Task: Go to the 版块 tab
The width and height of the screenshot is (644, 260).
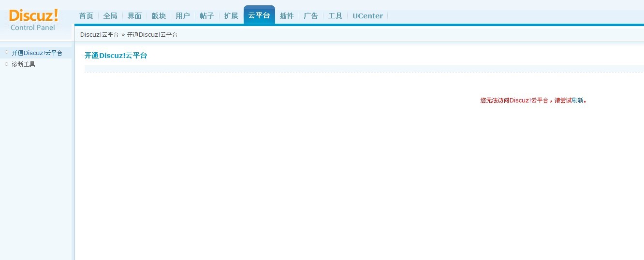Action: 159,15
